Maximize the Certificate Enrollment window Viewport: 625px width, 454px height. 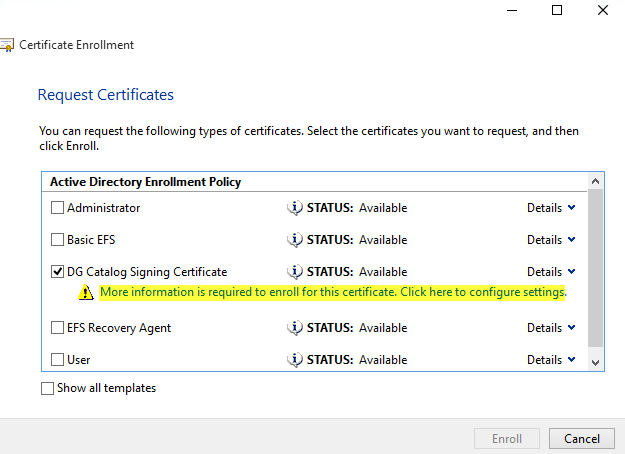pyautogui.click(x=557, y=10)
